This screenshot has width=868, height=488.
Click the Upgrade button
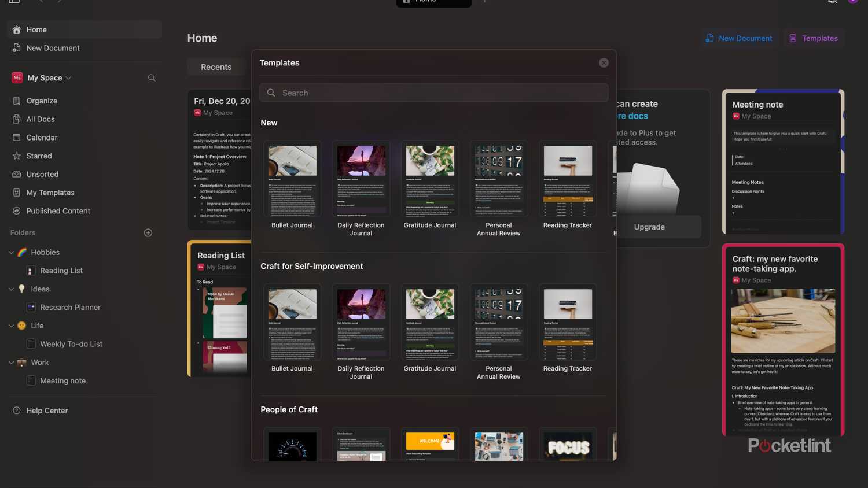pyautogui.click(x=649, y=227)
